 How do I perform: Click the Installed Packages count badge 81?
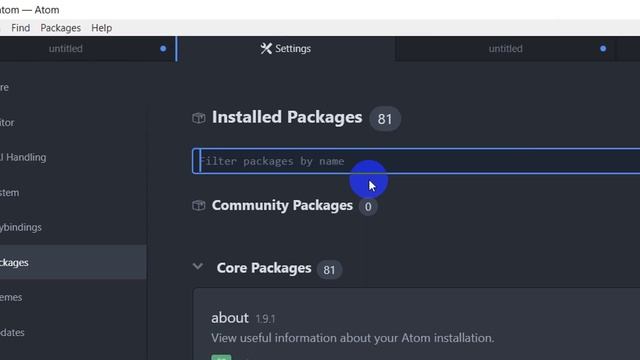384,119
